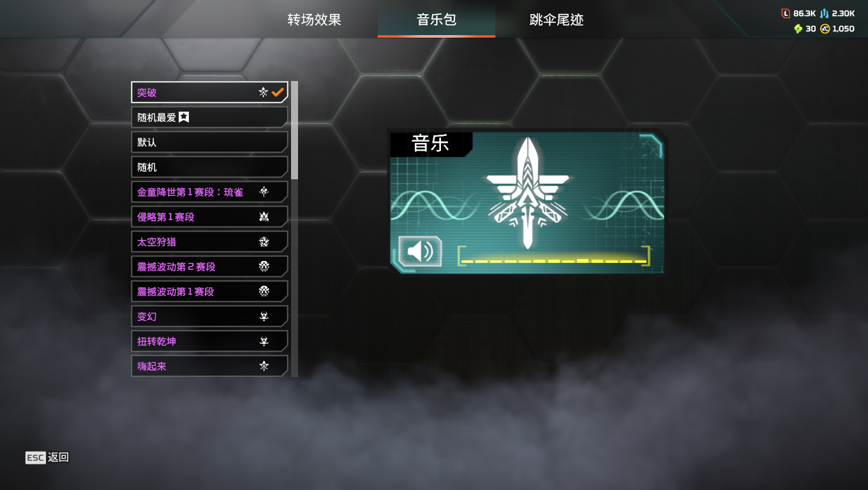Viewport: 868px width, 490px height.
Task: Click the legend emblem beside 变幻
Action: point(264,316)
